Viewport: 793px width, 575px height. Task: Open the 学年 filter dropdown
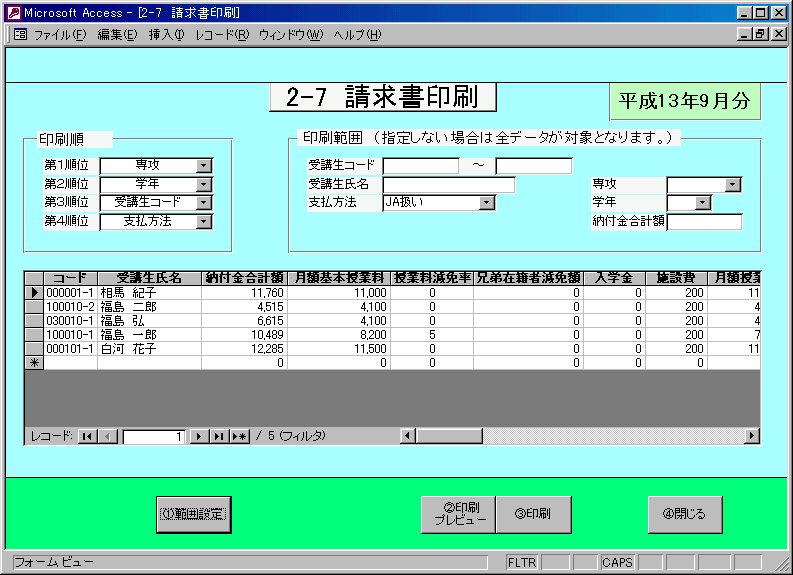(702, 203)
